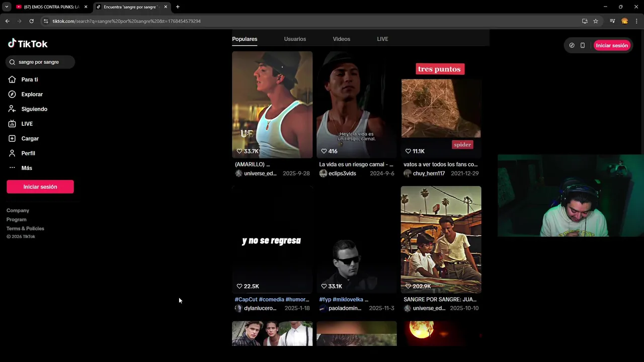Click the red Iniciar sesión sidebar button
Screen dimensions: 644x362
tap(40, 187)
